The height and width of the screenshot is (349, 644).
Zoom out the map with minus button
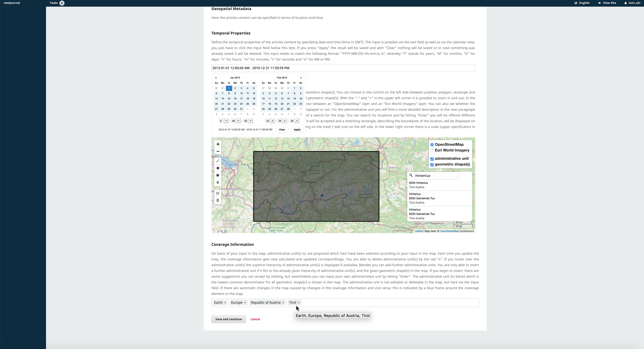(218, 151)
